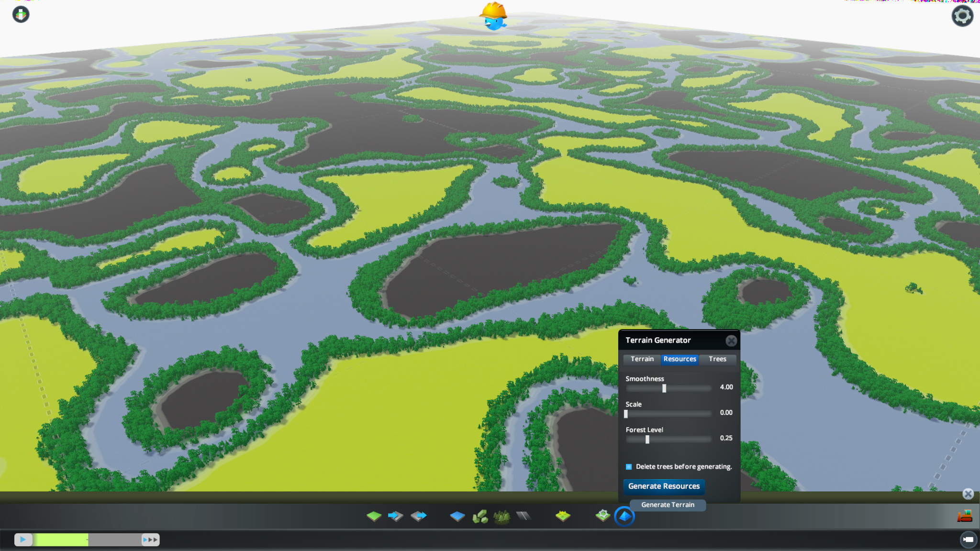Start simulation with the play button
The height and width of the screenshot is (551, 980).
tap(23, 540)
